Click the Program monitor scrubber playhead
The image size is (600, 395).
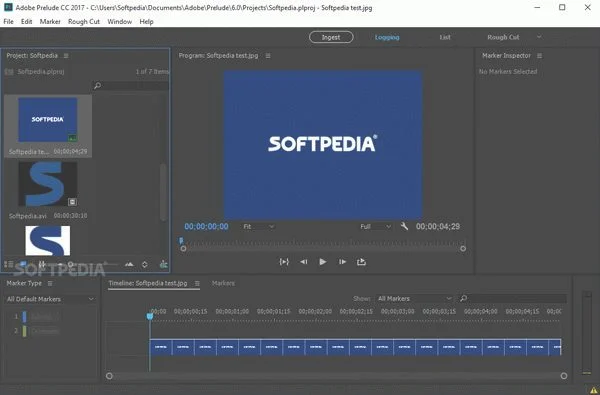[x=181, y=241]
